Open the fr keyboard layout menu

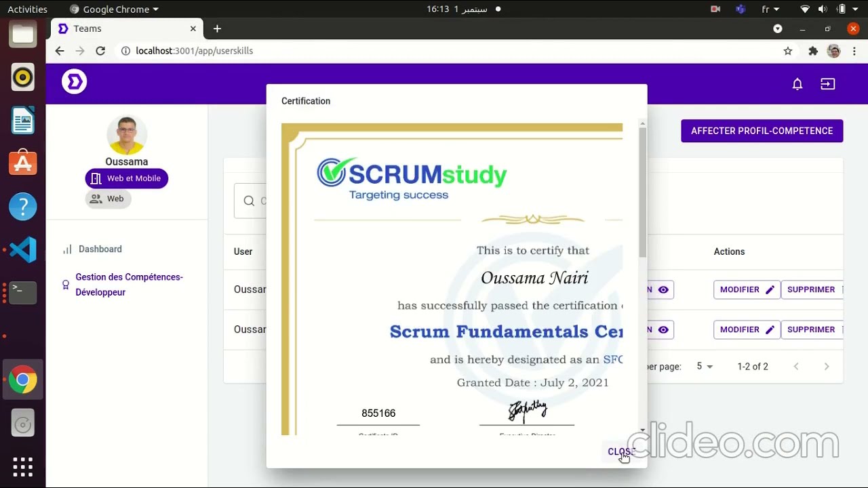[770, 9]
